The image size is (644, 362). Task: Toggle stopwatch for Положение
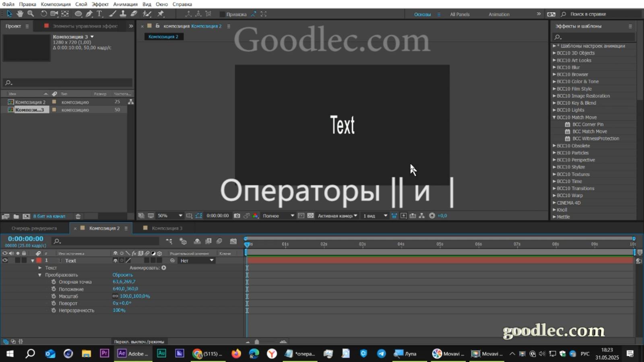point(54,289)
